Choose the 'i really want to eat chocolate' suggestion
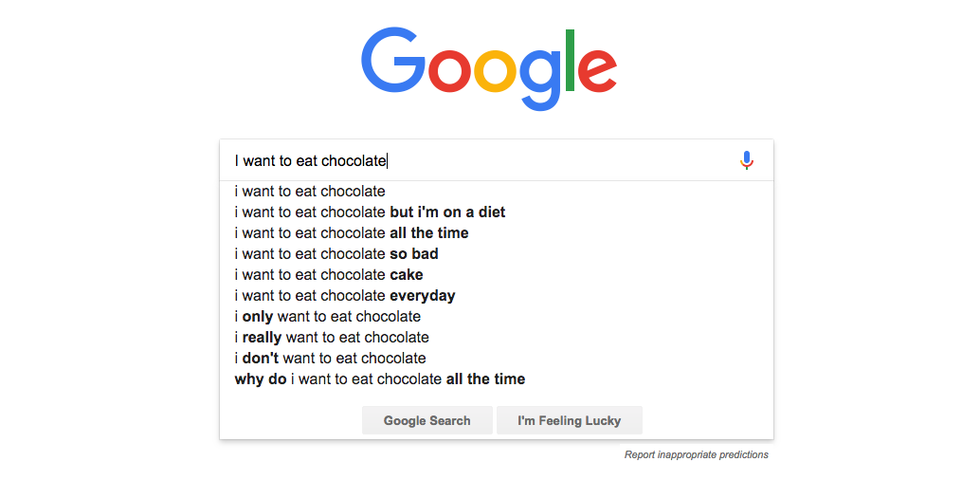980x480 pixels. 332,338
